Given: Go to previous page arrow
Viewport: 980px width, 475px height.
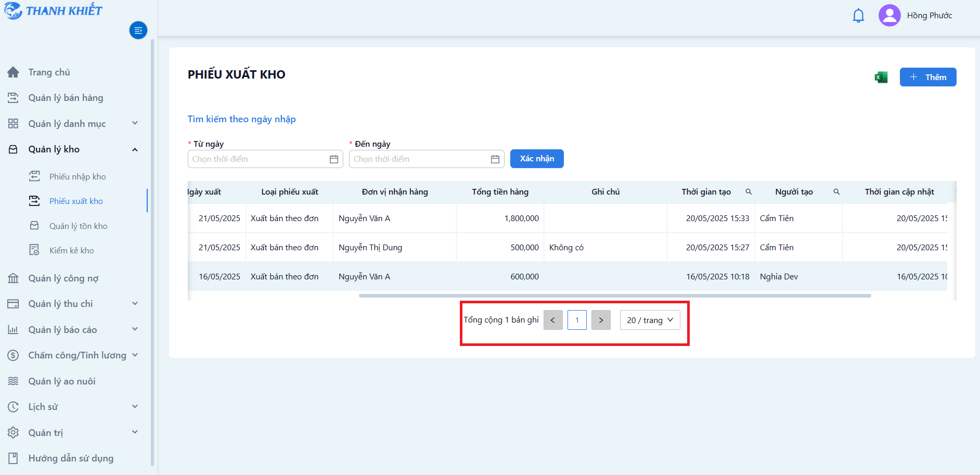Looking at the screenshot, I should (x=553, y=320).
